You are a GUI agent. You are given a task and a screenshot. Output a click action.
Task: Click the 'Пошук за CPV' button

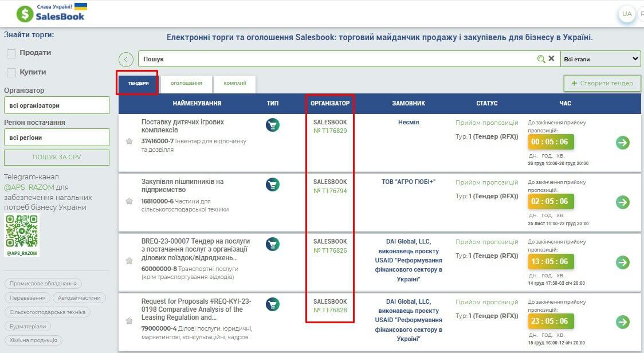tap(57, 158)
